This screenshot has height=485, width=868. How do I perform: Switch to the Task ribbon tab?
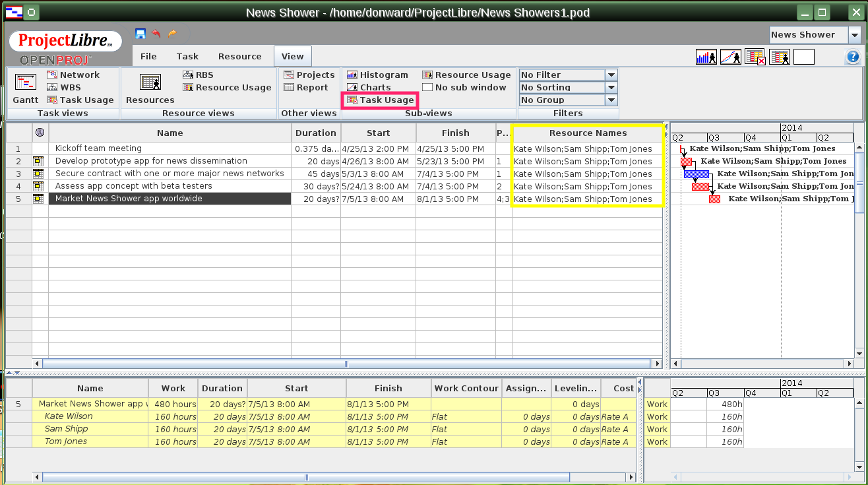tap(187, 57)
